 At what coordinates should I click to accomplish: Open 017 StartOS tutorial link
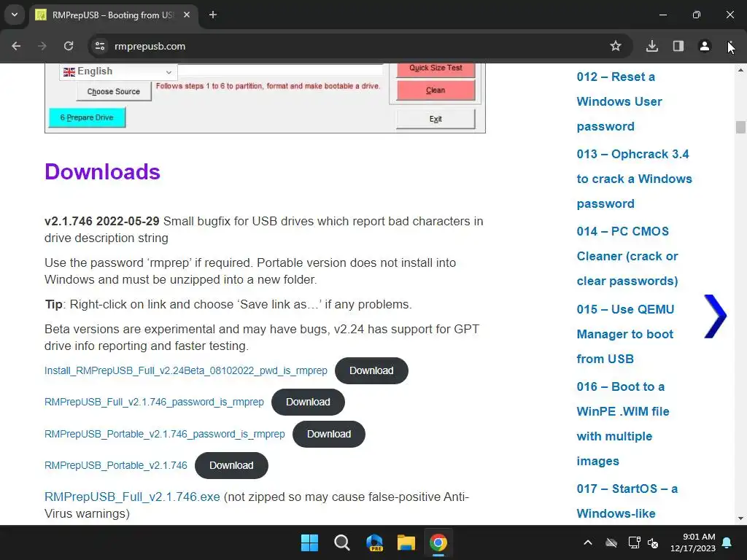click(x=627, y=501)
